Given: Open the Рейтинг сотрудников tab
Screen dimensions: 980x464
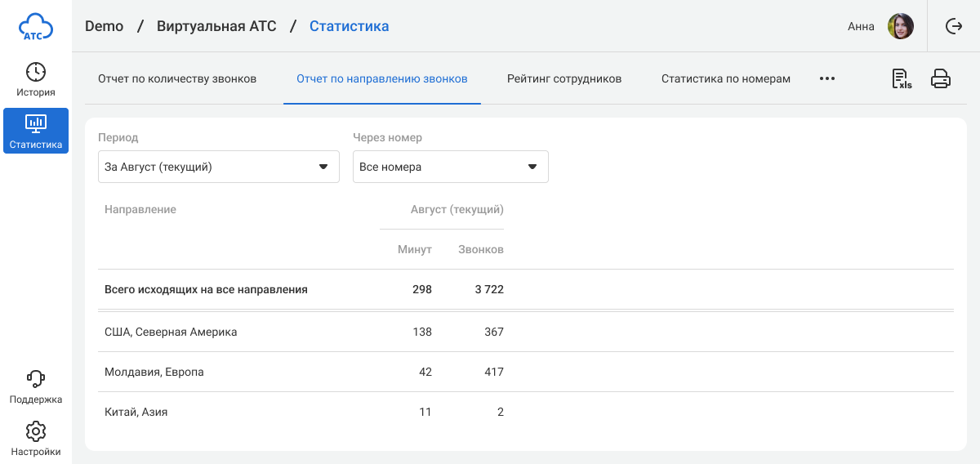Looking at the screenshot, I should 564,79.
